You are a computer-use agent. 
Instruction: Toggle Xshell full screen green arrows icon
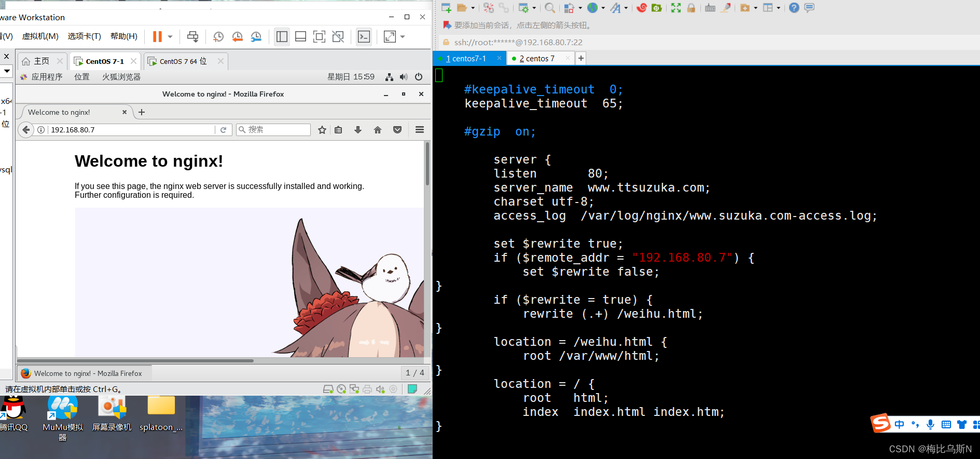coord(675,8)
